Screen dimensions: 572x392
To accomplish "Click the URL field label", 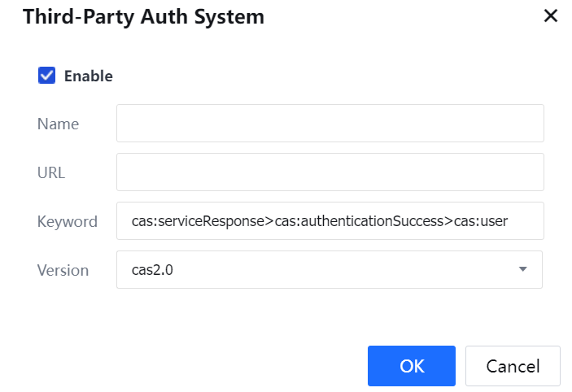I will coord(51,173).
